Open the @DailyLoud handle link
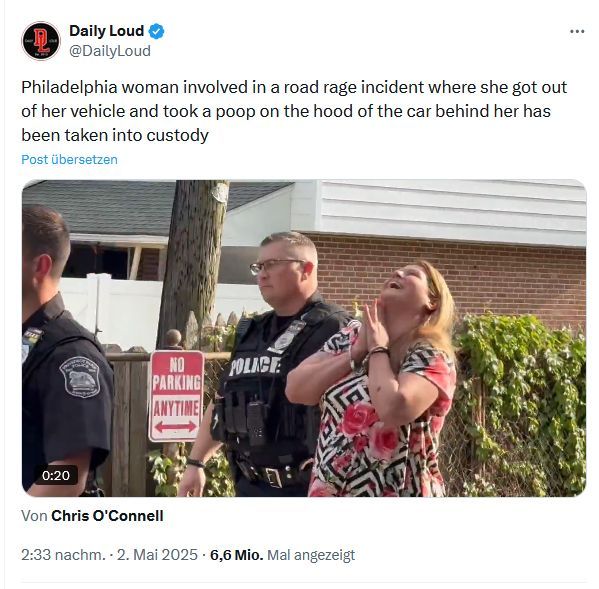599x589 pixels. 110,51
